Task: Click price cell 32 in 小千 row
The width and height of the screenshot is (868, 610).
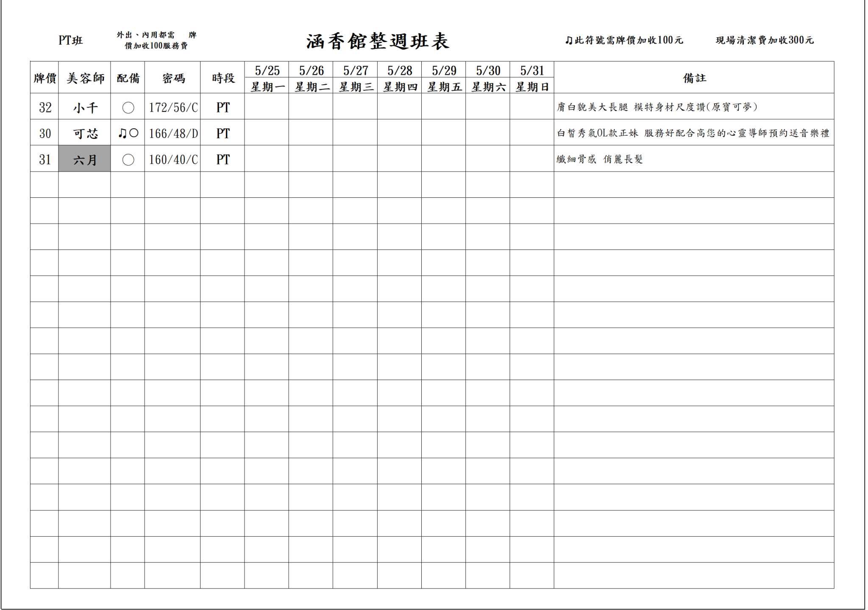Action: tap(45, 107)
